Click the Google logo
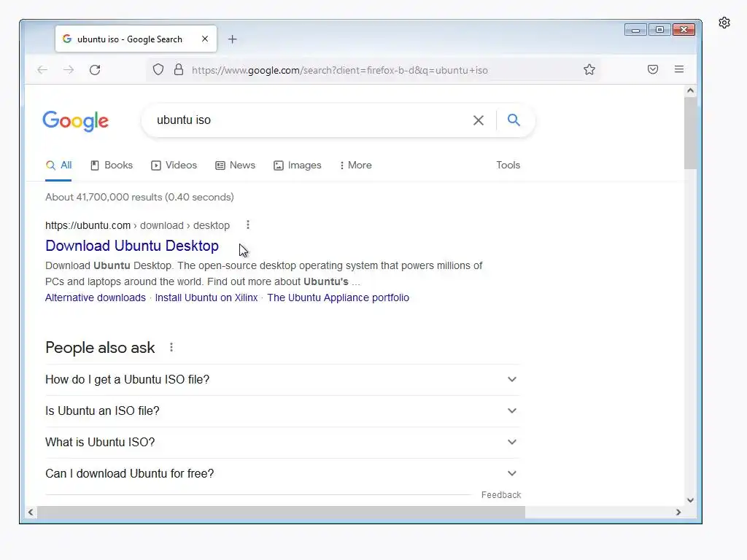Image resolution: width=747 pixels, height=560 pixels. tap(75, 121)
